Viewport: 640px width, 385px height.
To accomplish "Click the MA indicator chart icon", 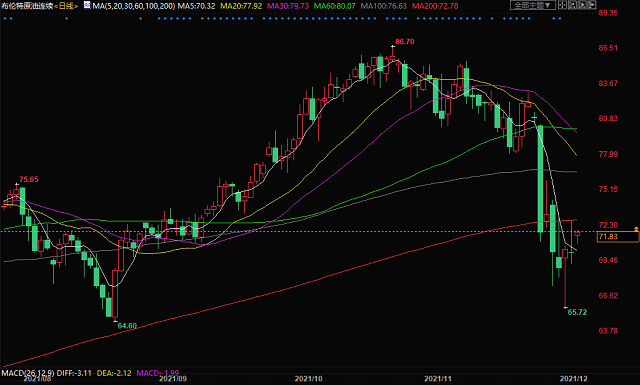I will click(x=87, y=5).
